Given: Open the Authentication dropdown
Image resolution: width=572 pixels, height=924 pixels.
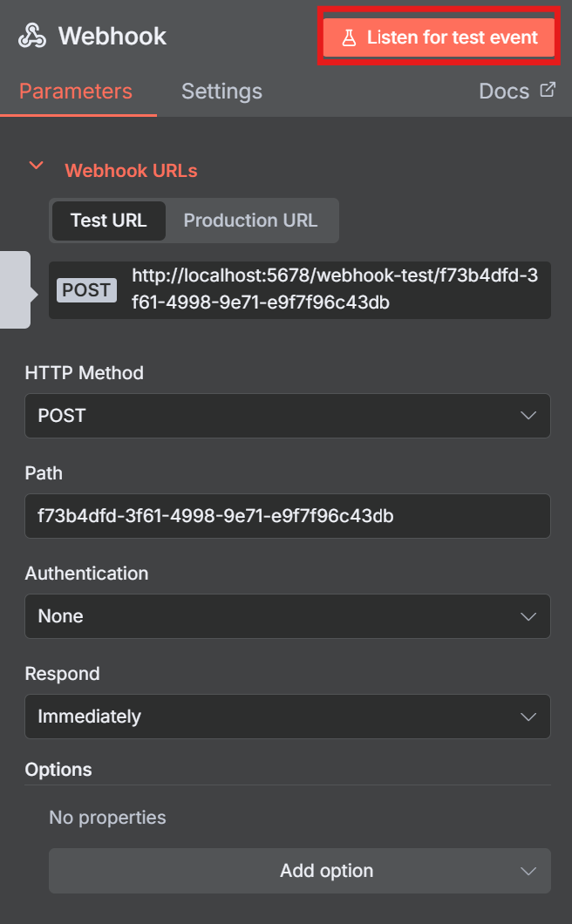Looking at the screenshot, I should click(x=287, y=616).
